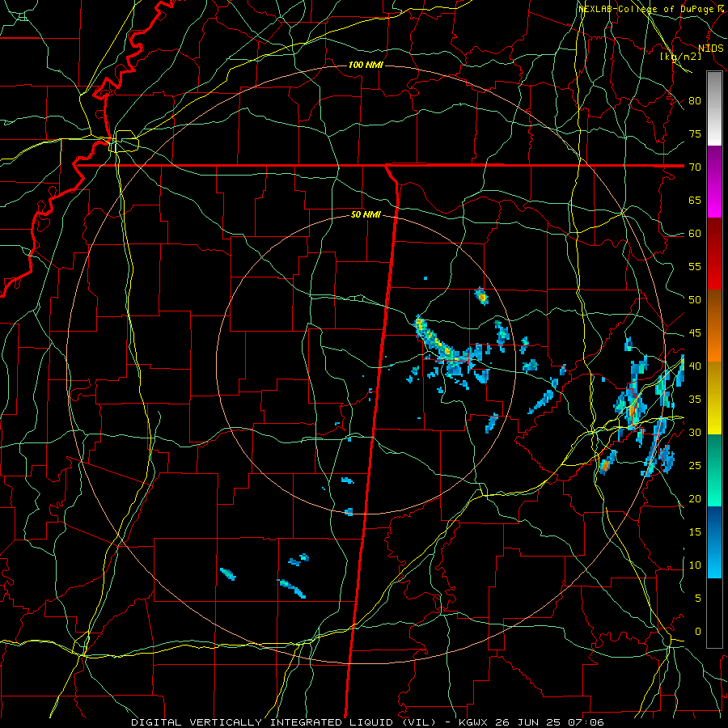Screen dimensions: 728x728
Task: Click the "0" value on the color scale
Action: 698,632
